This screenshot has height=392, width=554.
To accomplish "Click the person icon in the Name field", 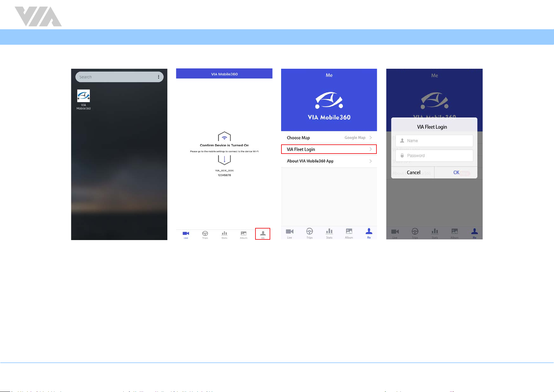I will 402,140.
